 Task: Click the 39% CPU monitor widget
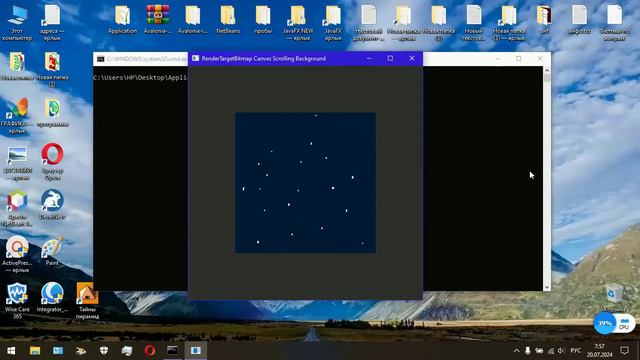[x=614, y=323]
